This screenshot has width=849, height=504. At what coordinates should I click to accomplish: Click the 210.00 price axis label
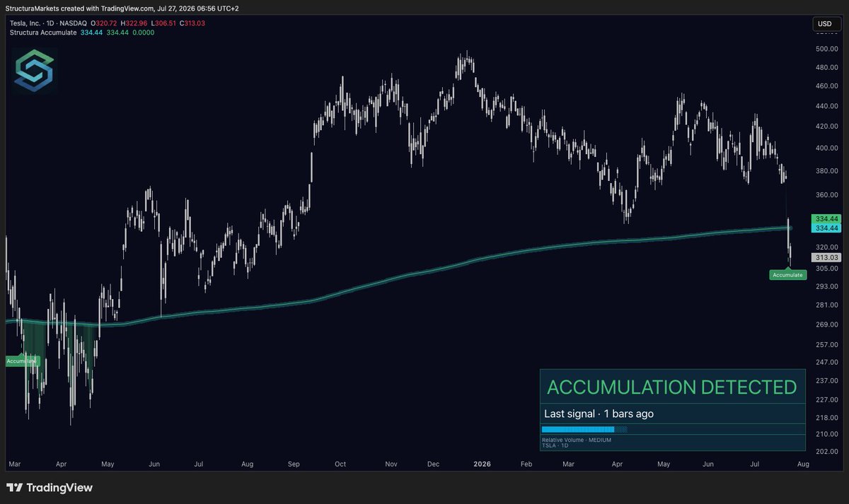[826, 434]
